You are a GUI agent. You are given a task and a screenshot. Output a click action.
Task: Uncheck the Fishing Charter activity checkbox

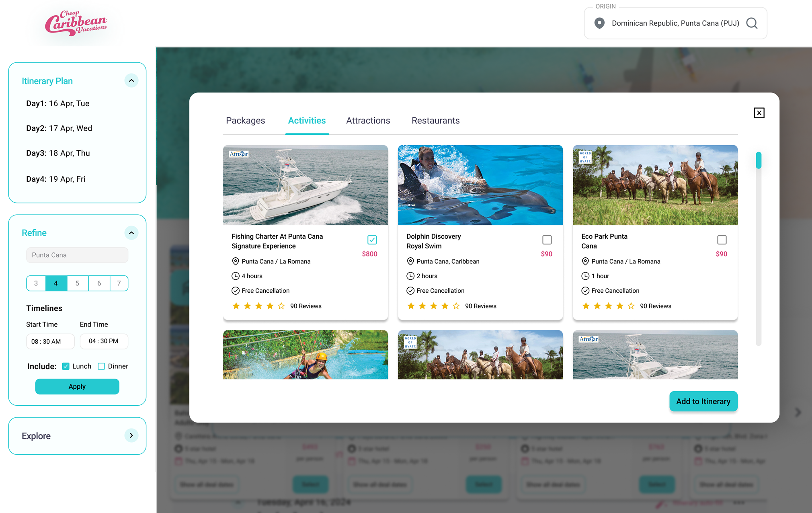372,240
